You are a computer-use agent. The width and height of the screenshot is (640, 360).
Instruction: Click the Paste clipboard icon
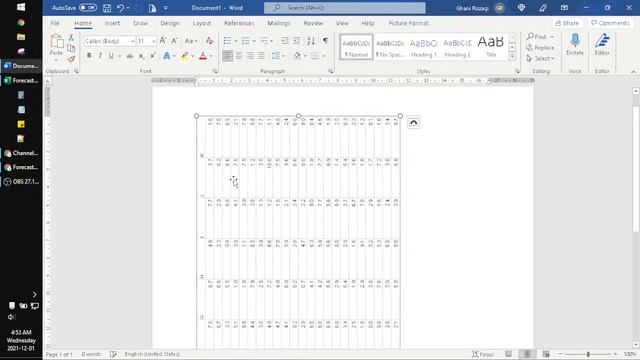[x=56, y=41]
